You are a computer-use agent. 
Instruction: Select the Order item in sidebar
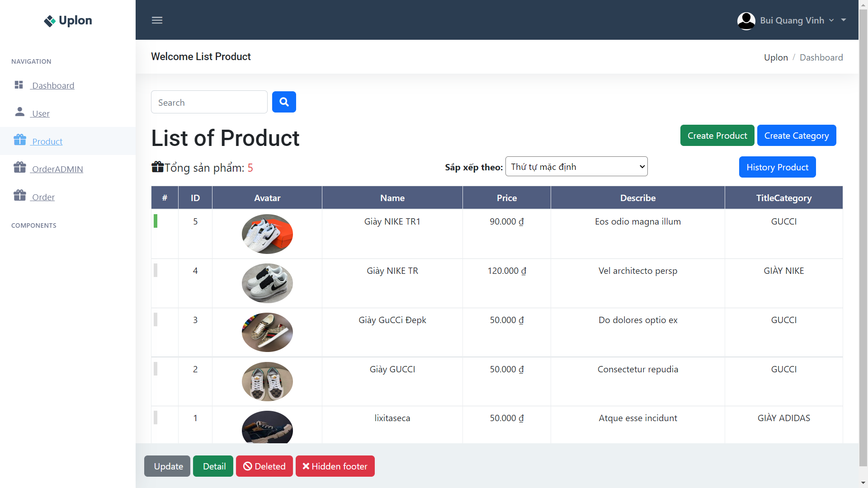pos(43,197)
